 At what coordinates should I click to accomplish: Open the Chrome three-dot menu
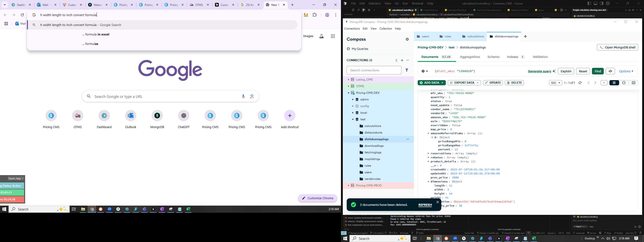pos(336,15)
